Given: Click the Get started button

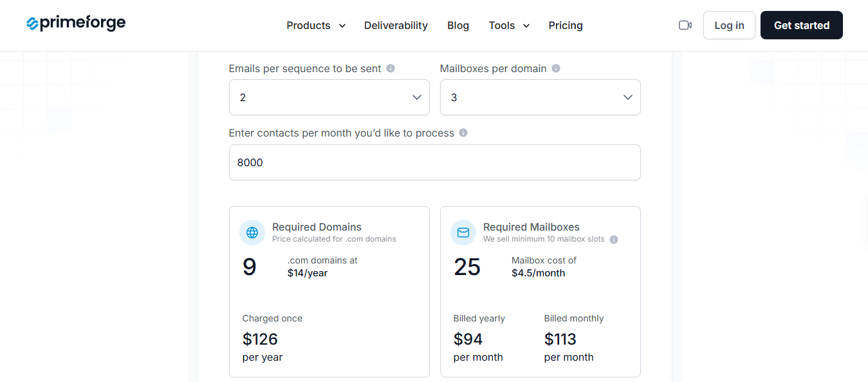Looking at the screenshot, I should click(802, 25).
